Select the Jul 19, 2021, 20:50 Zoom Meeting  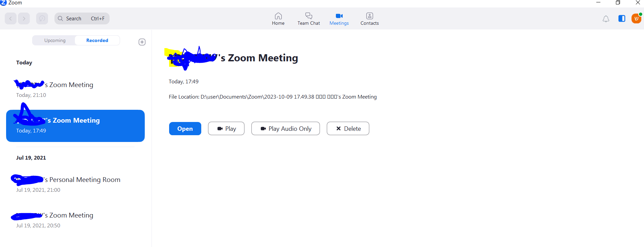pos(75,220)
